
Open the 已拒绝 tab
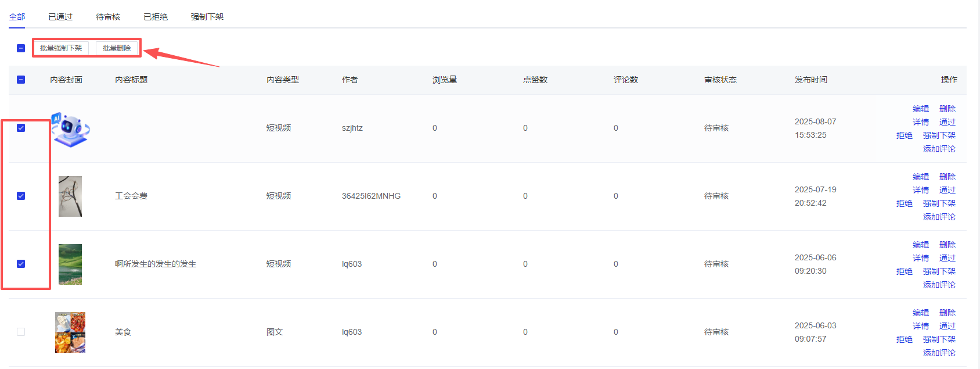pos(156,17)
